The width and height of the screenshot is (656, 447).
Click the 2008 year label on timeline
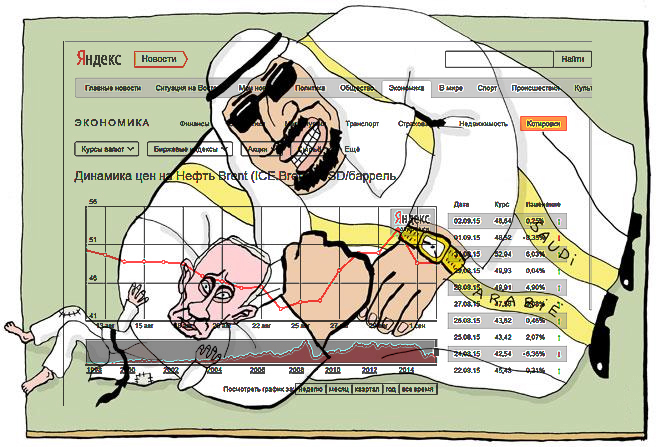coord(296,370)
